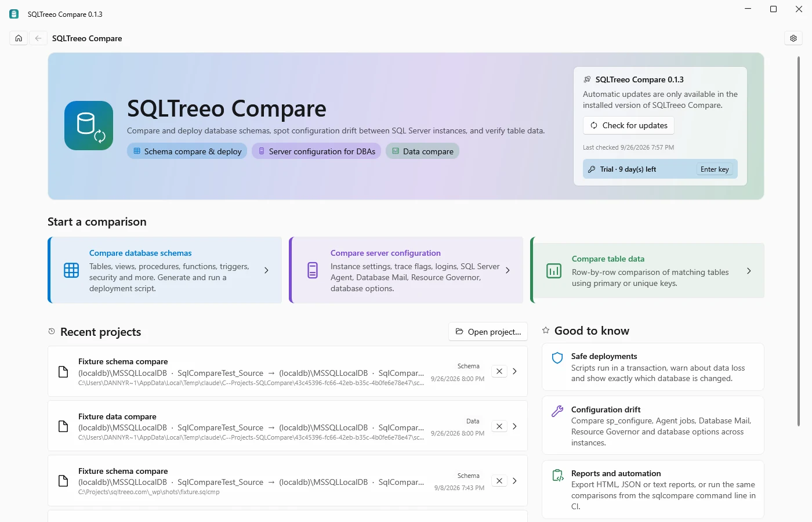Select the Data compare tag

coord(423,151)
